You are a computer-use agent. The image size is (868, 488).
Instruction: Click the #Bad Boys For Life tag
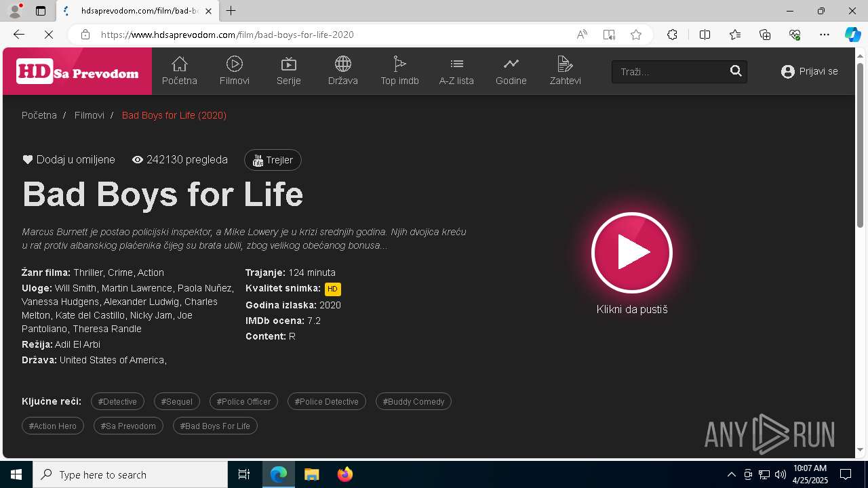click(x=215, y=426)
